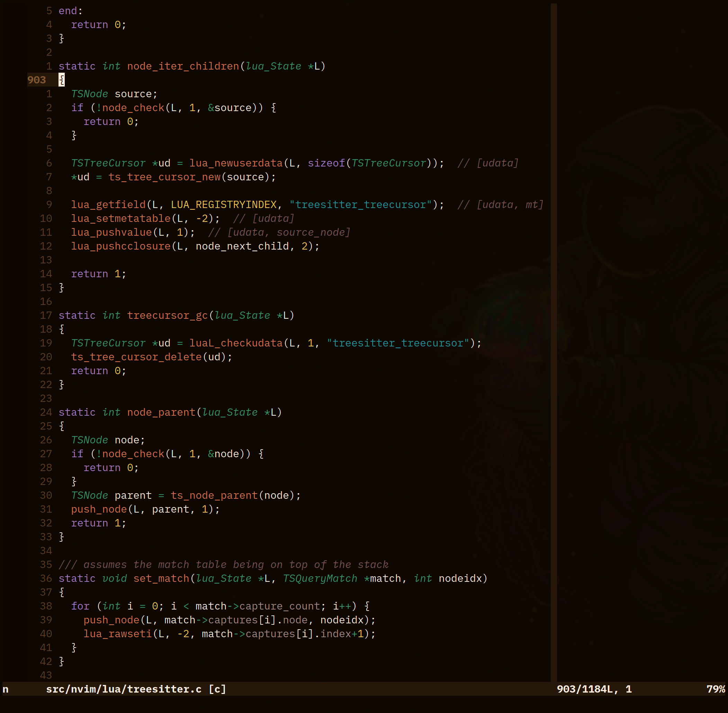The image size is (728, 713).
Task: Click the opening brace under the cursor
Action: click(x=62, y=80)
